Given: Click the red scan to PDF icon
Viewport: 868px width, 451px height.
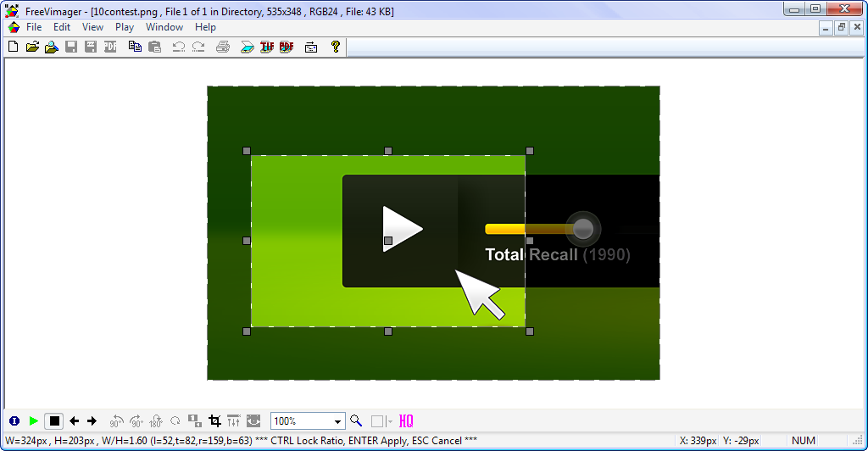Looking at the screenshot, I should 287,47.
